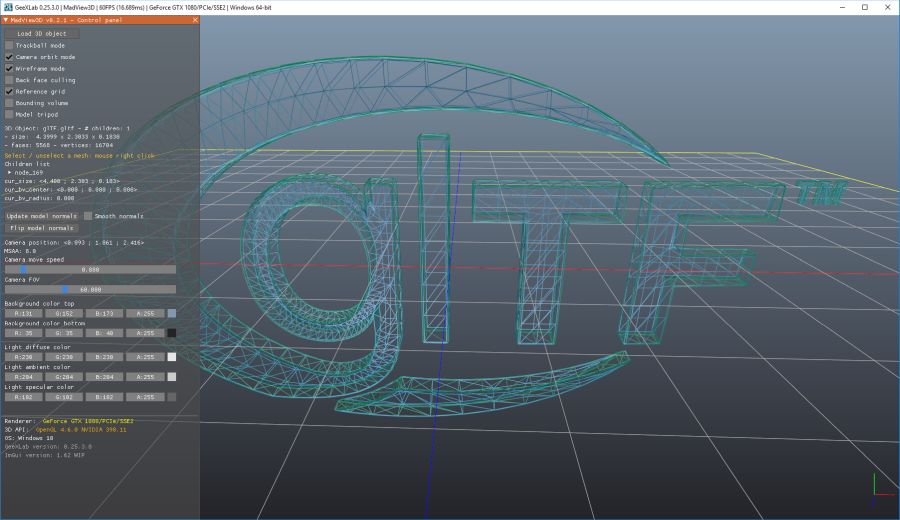Viewport: 900px width, 520px height.
Task: Open the Light diffuse color swatch
Action: tap(172, 357)
